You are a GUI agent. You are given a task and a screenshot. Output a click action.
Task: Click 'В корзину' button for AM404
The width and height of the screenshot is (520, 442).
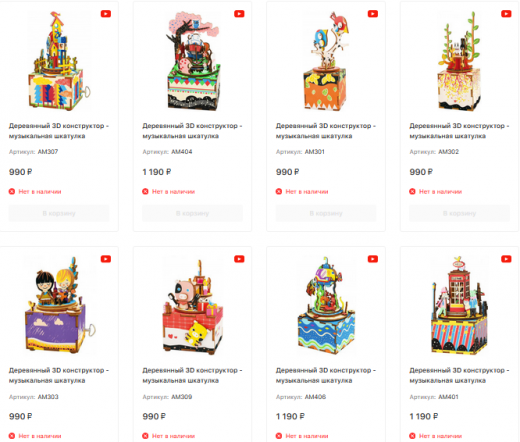[193, 213]
